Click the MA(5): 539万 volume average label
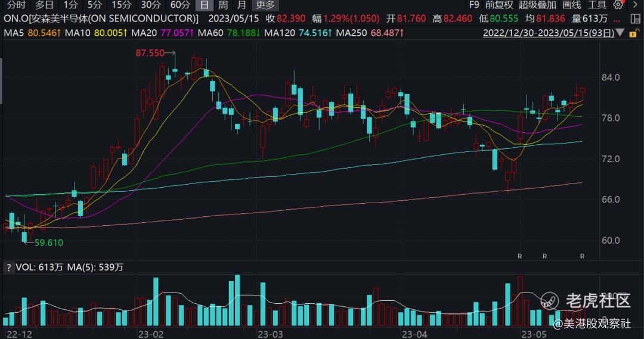Screen dimensions: 644x339 pyautogui.click(x=95, y=268)
